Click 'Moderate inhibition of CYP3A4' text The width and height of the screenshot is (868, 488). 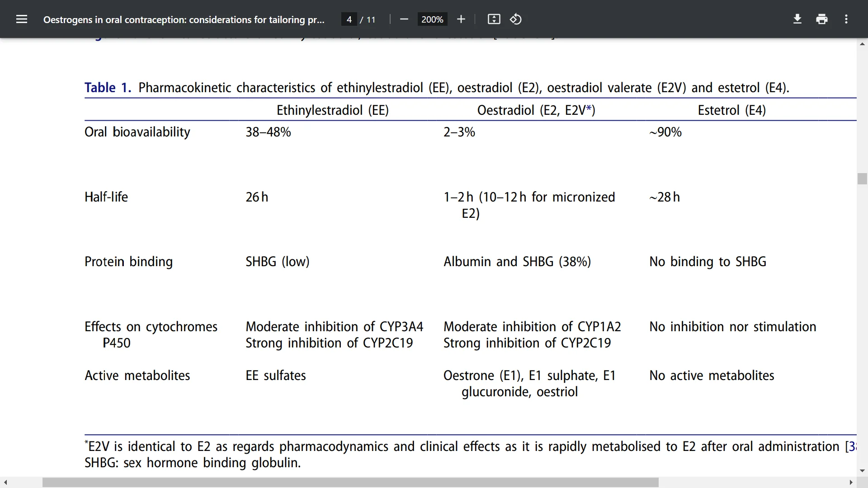point(335,327)
